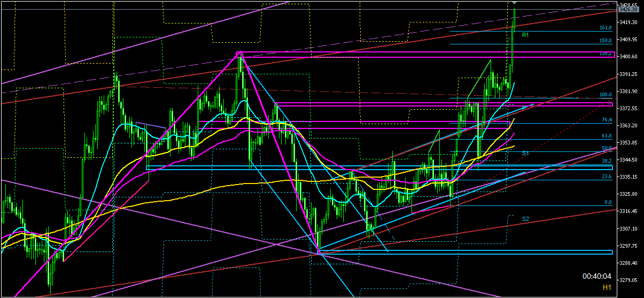
Task: Click the current price tag 3426.30
Action: click(629, 9)
